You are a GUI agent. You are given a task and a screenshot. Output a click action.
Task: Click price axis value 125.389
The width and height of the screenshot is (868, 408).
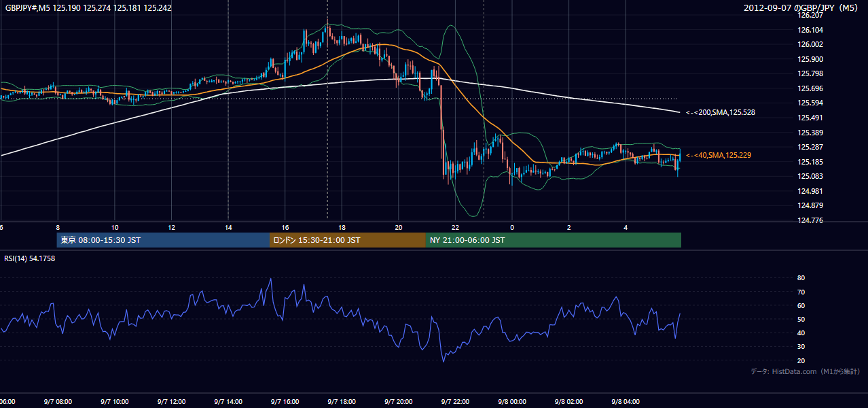click(811, 133)
